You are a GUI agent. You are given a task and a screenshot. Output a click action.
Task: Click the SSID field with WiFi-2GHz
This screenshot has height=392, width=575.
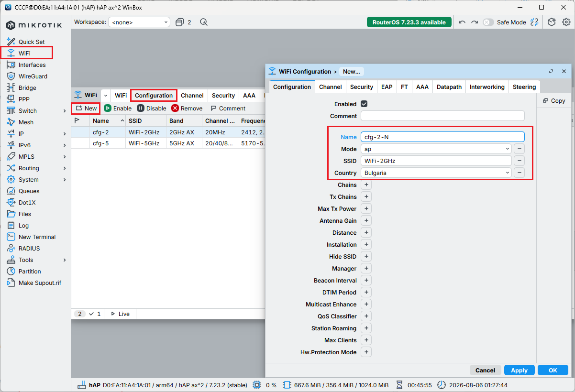[436, 161]
